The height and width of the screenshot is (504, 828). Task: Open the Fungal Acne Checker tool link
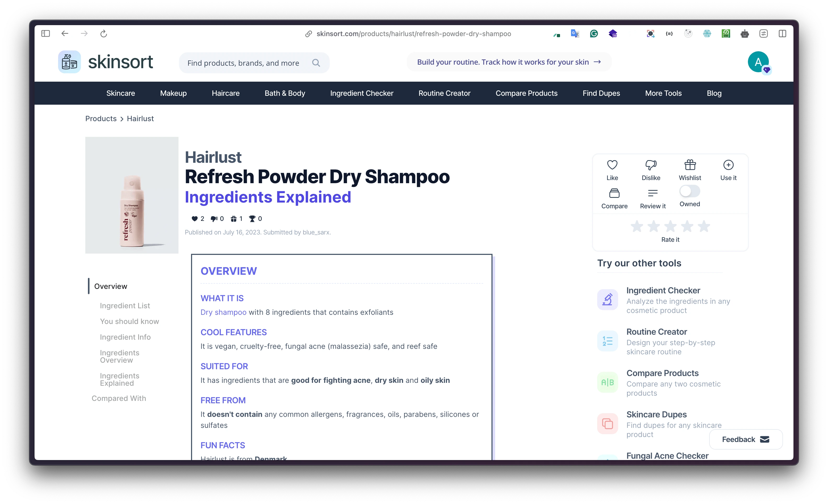click(667, 456)
